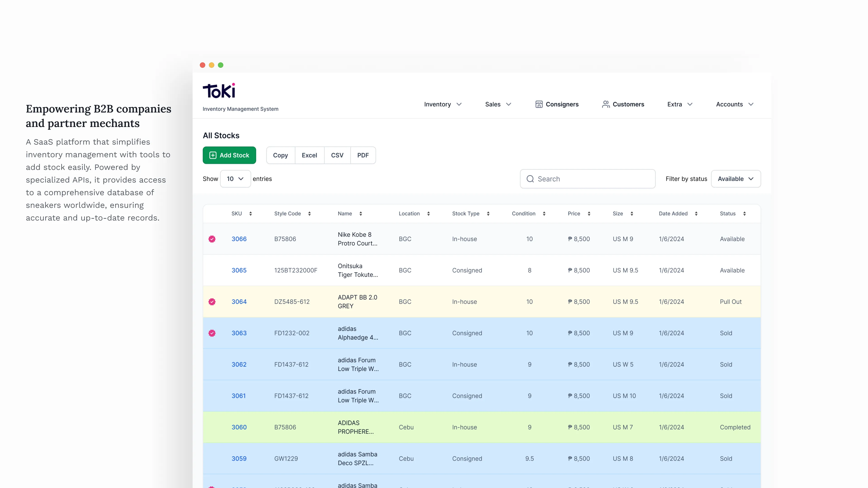Sort table by Date Added arrows
The image size is (868, 488).
coord(696,213)
